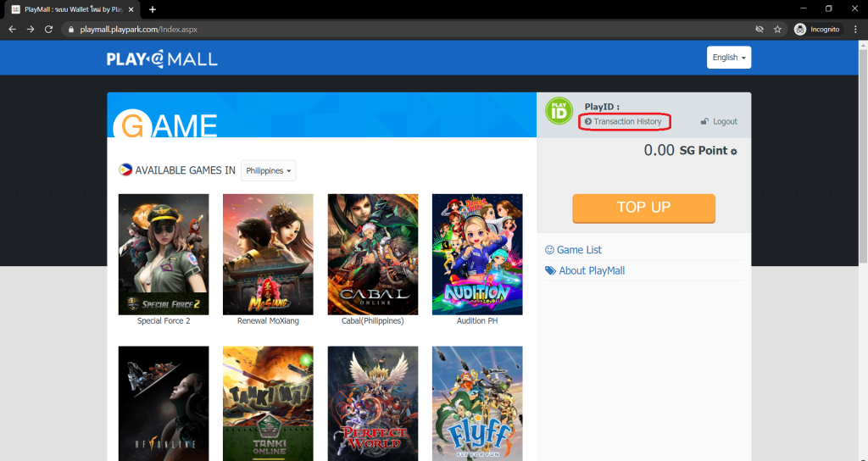Click the PlayMall logo in header

point(162,58)
